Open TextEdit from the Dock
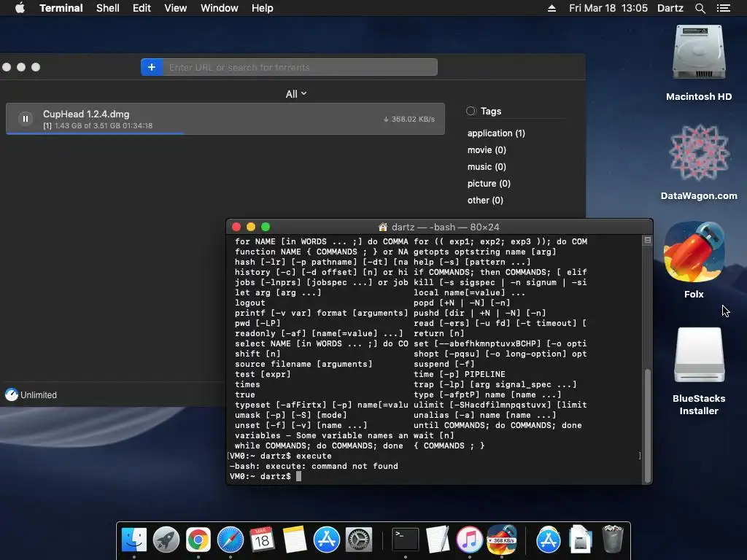Screen dimensions: 747x560 438,540
